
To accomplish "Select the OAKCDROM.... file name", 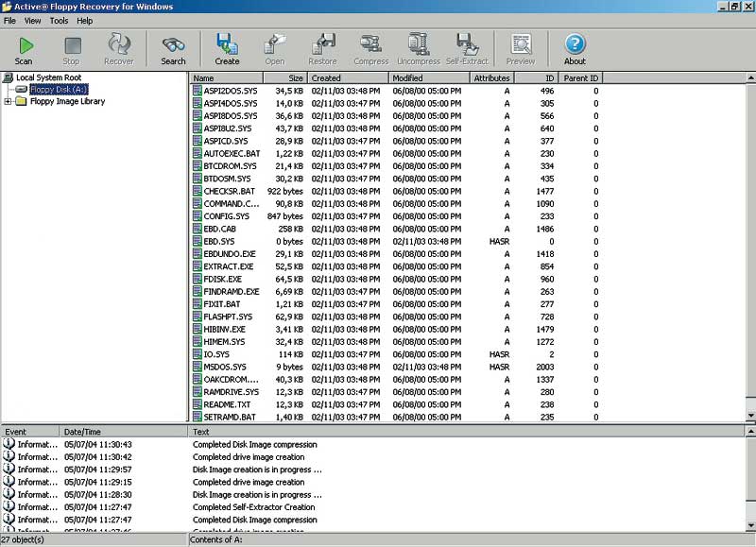I will point(232,379).
